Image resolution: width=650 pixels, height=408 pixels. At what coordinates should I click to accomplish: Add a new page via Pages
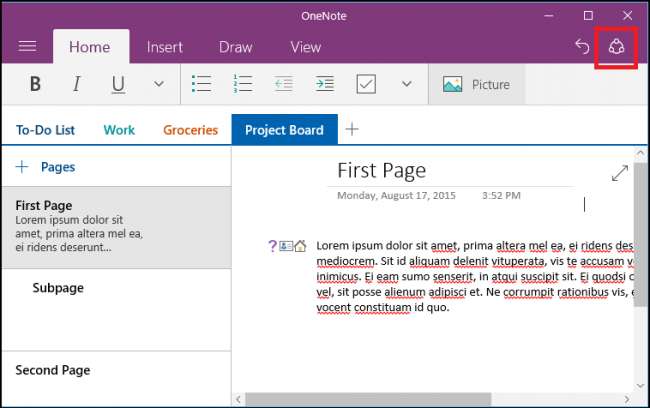[x=45, y=167]
